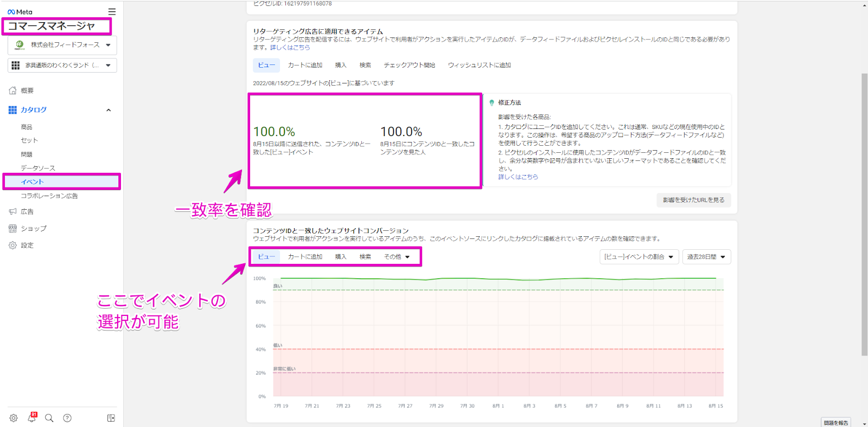Click the search magnifier icon in sidebar
Image resolution: width=868 pixels, height=427 pixels.
49,418
